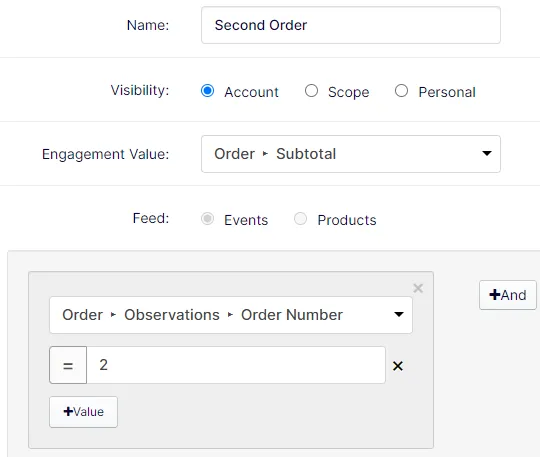Select the Events feed radio
The width and height of the screenshot is (540, 457).
pyautogui.click(x=207, y=219)
